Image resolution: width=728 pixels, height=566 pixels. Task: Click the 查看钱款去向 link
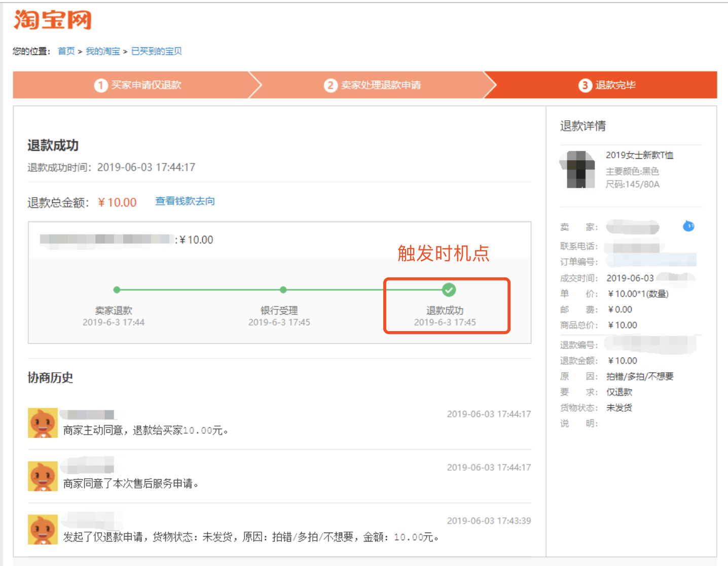[x=185, y=201]
